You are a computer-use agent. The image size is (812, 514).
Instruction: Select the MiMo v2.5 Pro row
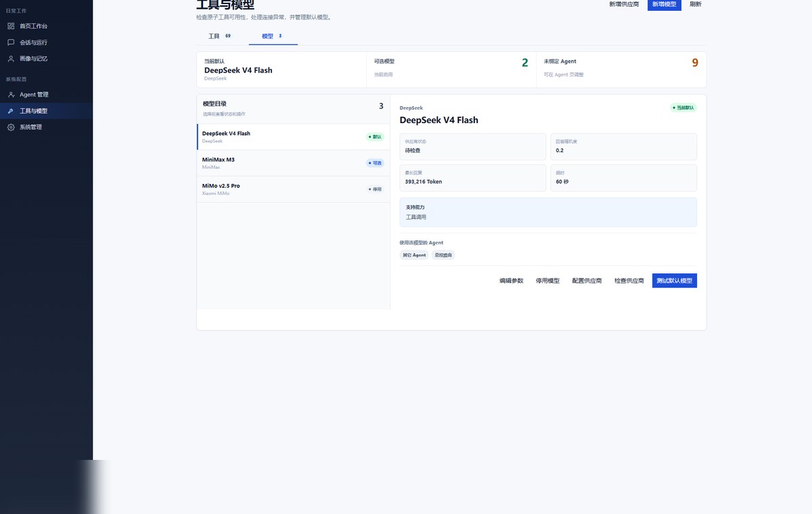point(294,189)
